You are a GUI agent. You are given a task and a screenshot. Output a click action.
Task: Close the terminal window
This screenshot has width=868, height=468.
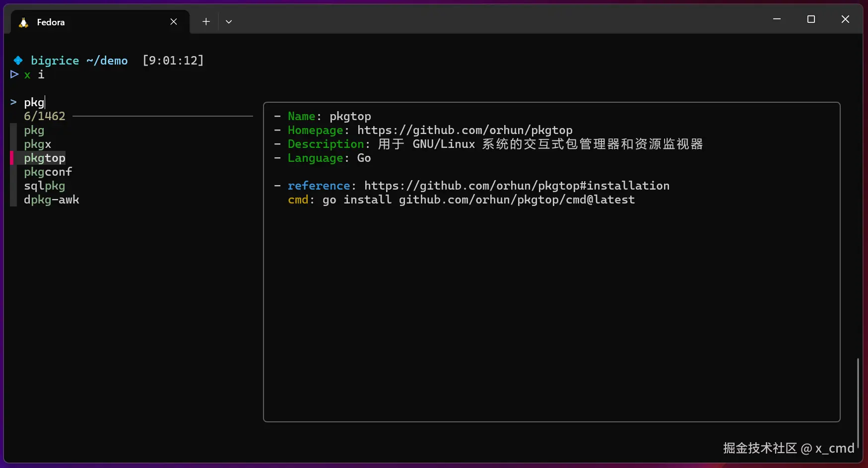[x=846, y=19]
